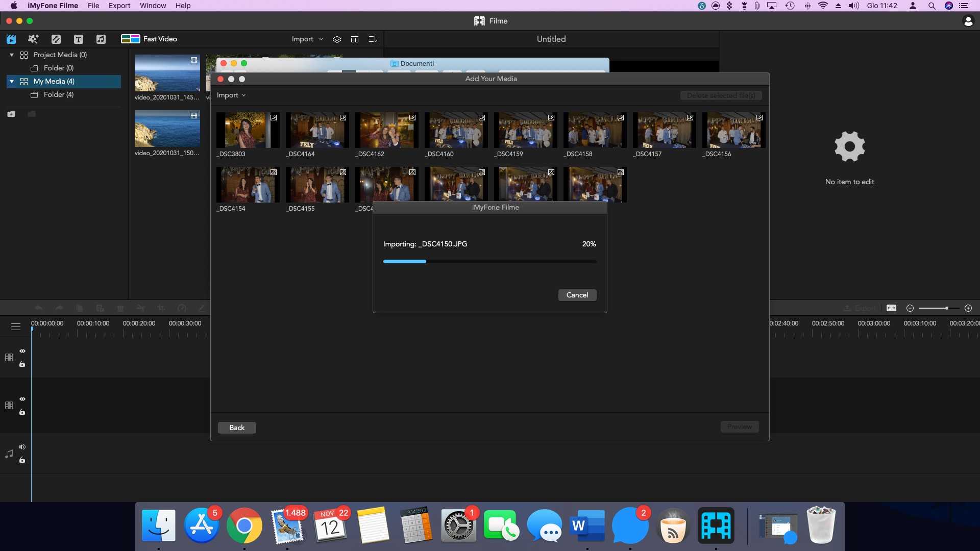Open the Effects panel wand icon

pyautogui.click(x=33, y=39)
